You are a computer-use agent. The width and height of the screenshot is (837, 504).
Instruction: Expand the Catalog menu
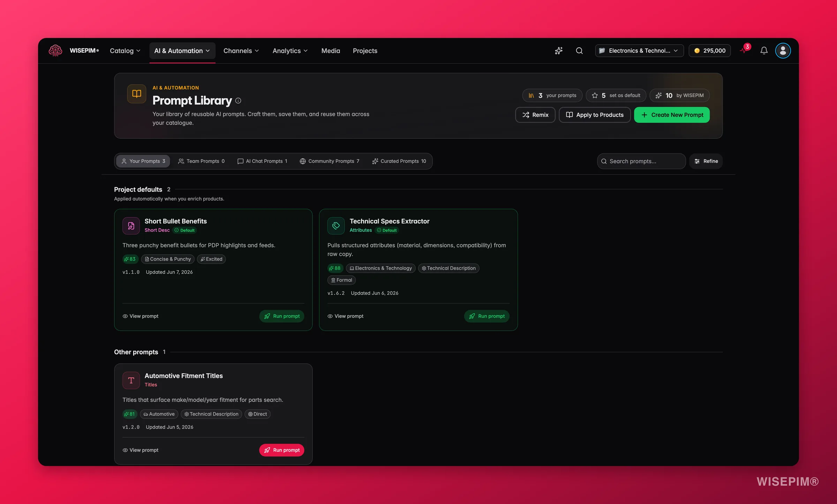click(125, 51)
